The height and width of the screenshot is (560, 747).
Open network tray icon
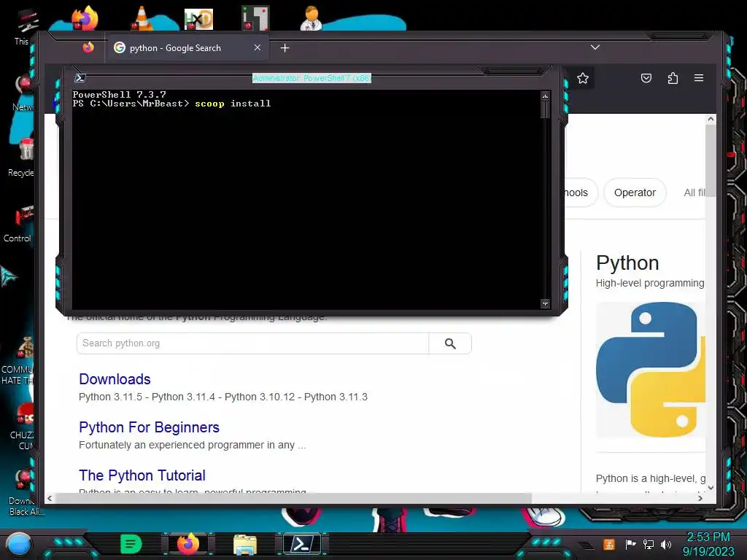pos(649,544)
